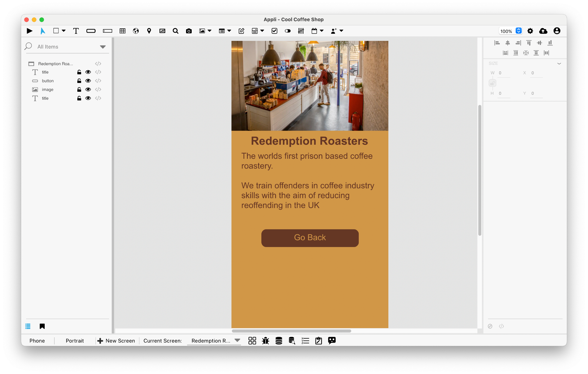The height and width of the screenshot is (374, 588).
Task: Toggle lock on the button layer
Action: coord(79,81)
